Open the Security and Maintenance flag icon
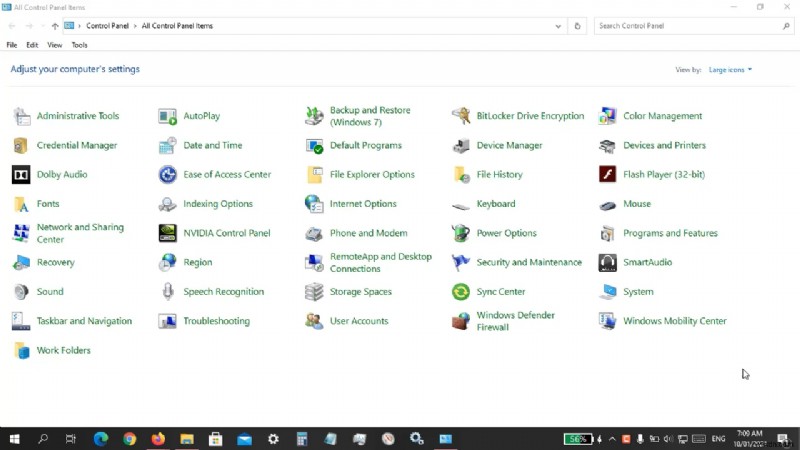 point(461,263)
